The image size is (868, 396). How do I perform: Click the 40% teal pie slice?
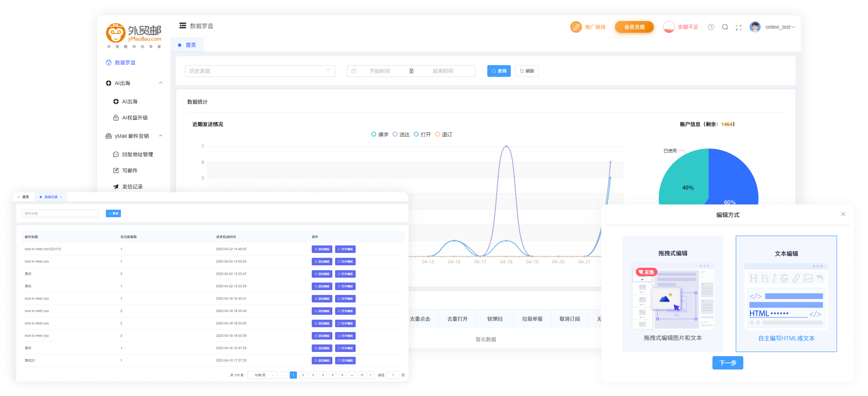[x=687, y=182]
